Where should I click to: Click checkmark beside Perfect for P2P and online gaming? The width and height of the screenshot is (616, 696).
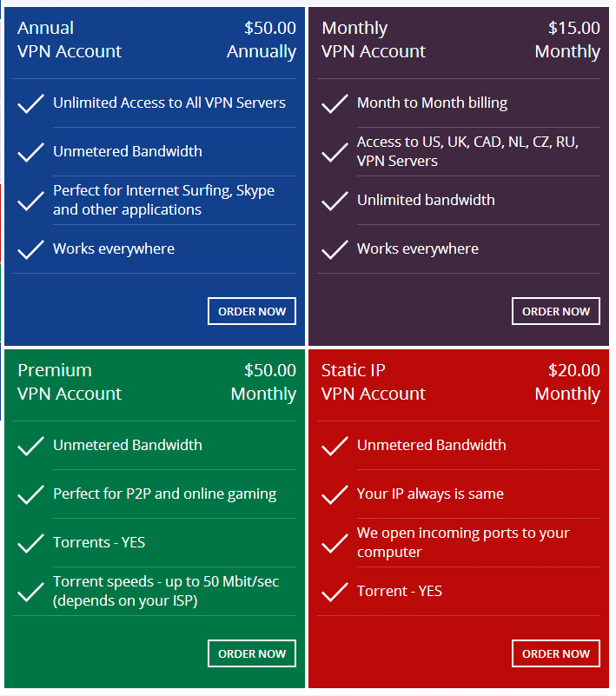click(x=30, y=494)
